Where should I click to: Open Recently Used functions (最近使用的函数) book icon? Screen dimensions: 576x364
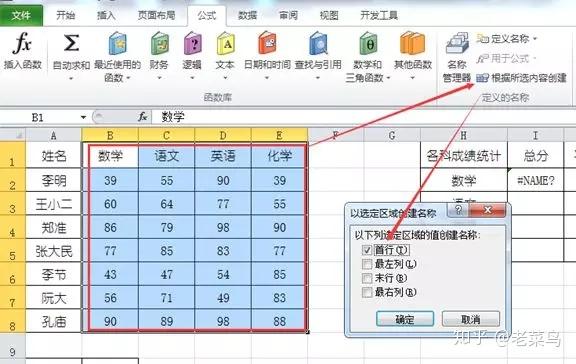[x=118, y=43]
